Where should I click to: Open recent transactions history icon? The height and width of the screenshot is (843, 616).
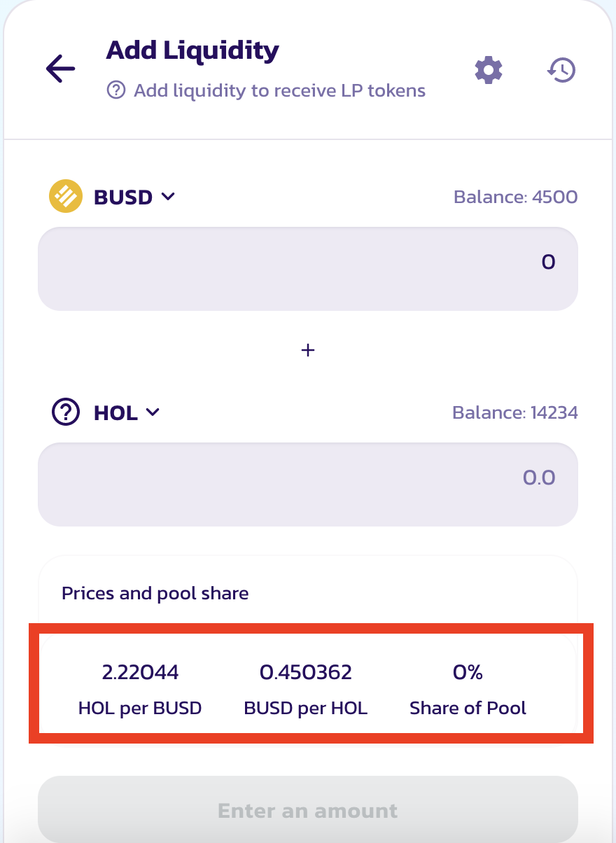(x=561, y=69)
